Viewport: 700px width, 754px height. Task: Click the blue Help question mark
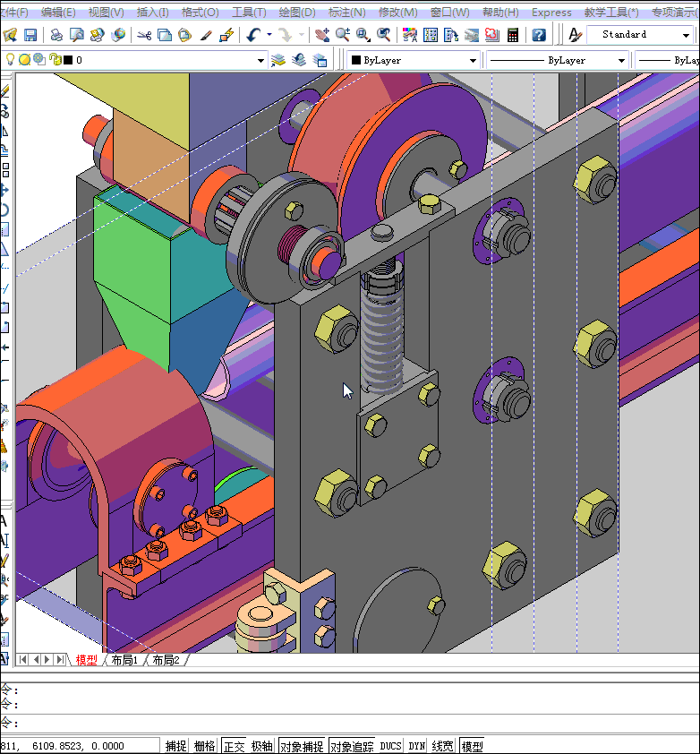pyautogui.click(x=539, y=35)
